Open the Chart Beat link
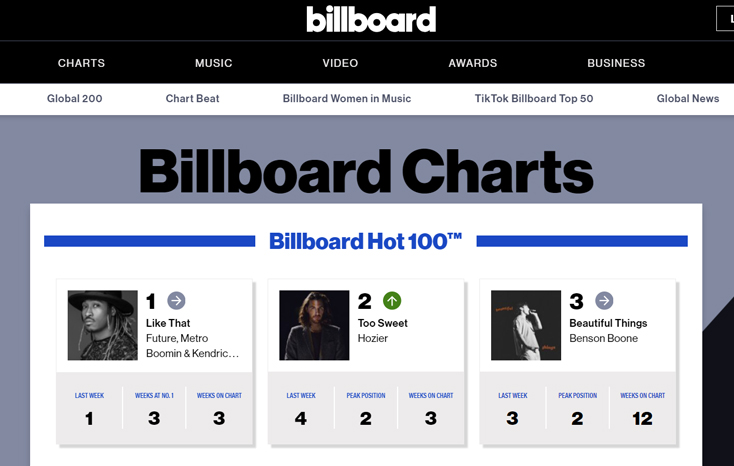Viewport: 734px width, 466px height. click(192, 98)
